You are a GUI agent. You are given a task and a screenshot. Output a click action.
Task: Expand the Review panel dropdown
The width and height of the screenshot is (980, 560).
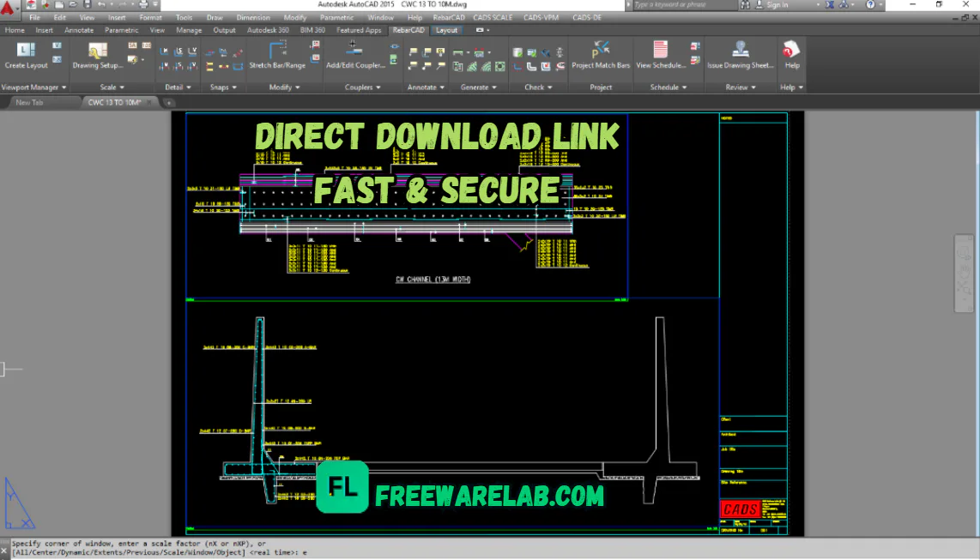(741, 87)
